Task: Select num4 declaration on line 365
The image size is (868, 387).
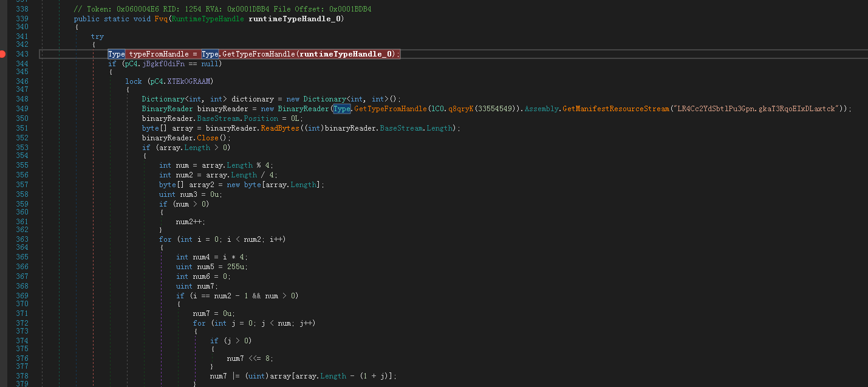Action: [201, 257]
